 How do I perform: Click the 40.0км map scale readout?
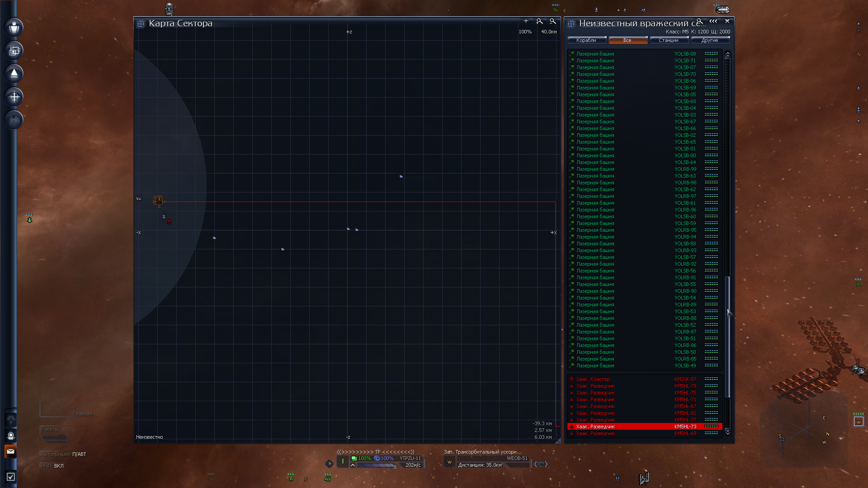point(549,32)
